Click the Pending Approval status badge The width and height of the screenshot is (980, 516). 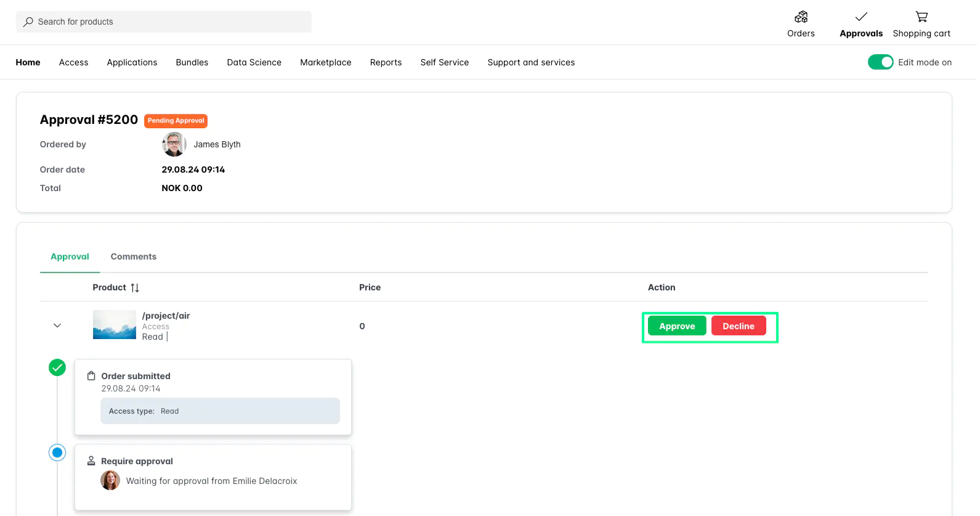tap(176, 121)
